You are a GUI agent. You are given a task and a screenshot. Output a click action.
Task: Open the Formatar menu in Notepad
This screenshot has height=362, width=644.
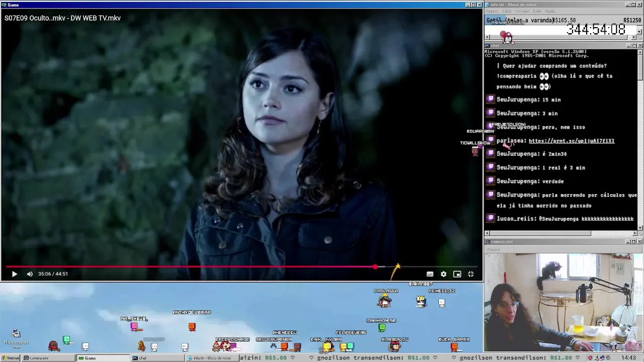(x=522, y=11)
